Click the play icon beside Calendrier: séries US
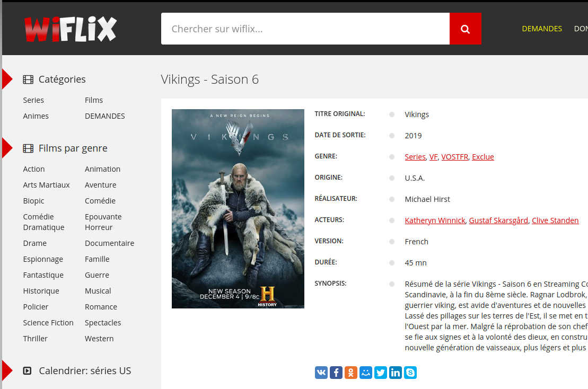Screen dimensions: 588x389 (x=28, y=370)
